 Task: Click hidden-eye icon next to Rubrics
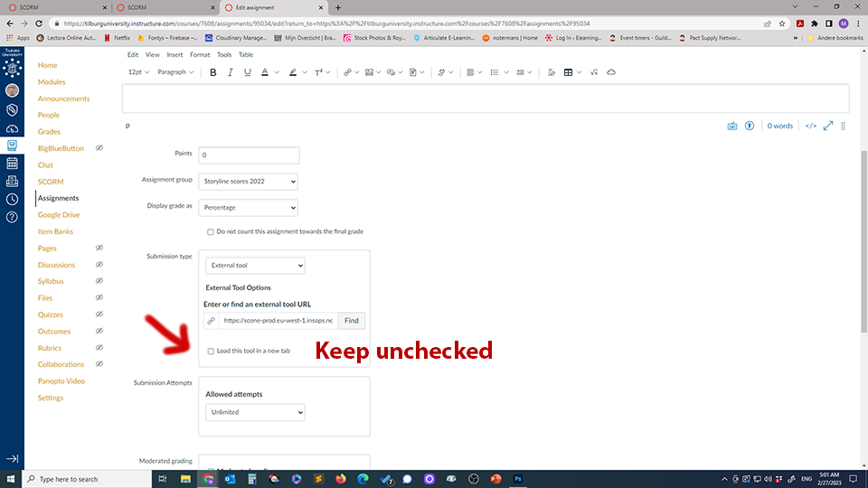(99, 347)
